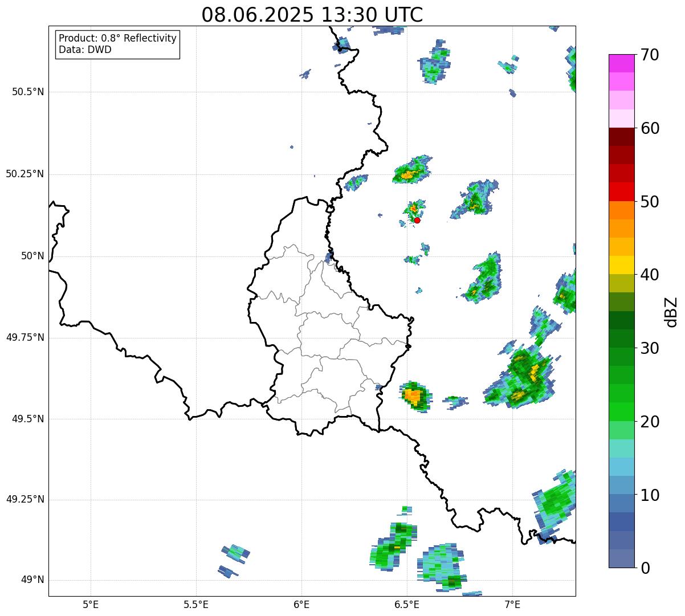
Task: Click the colorbar tick label 50
Action: click(650, 202)
